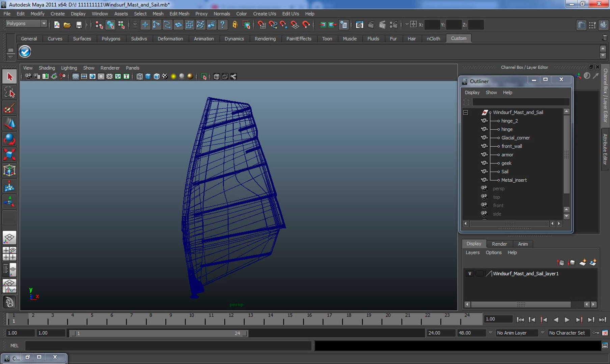
Task: Open the input field mode dropdown arrow
Action: [407, 24]
